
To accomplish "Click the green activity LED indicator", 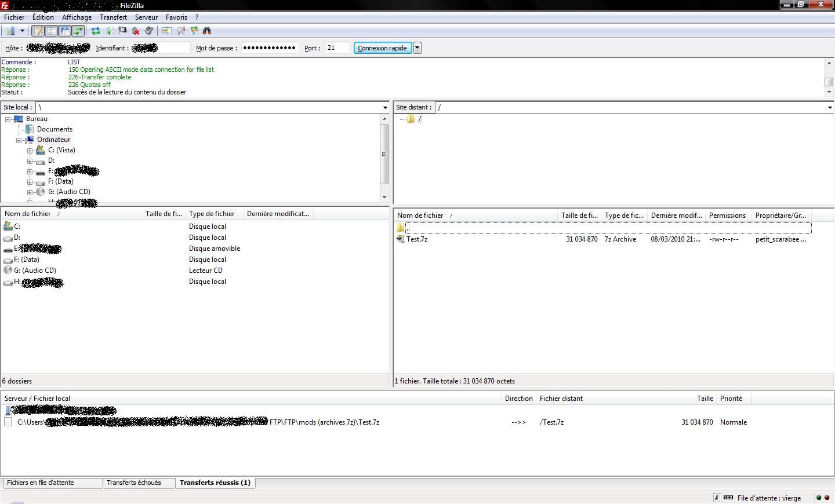I will coord(819,498).
